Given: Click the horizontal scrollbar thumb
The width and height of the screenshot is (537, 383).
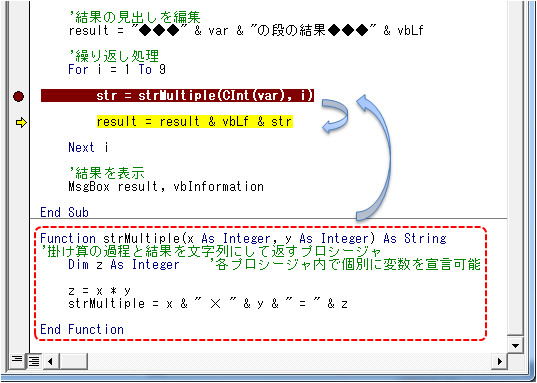Looking at the screenshot, I should [73, 361].
